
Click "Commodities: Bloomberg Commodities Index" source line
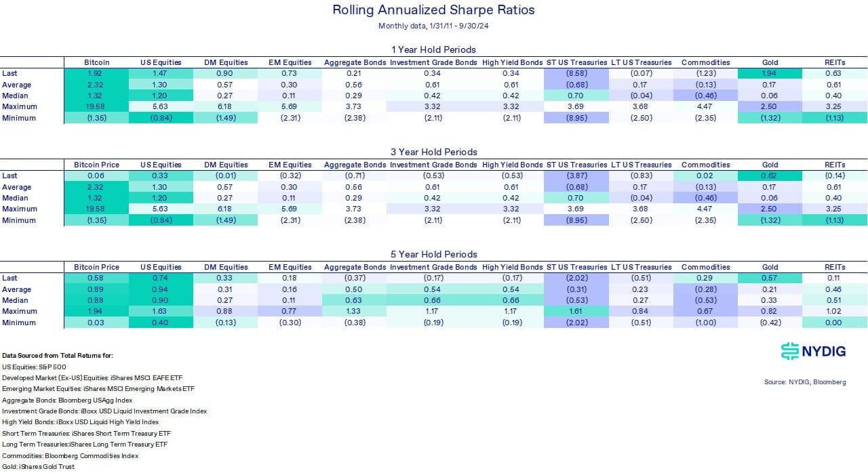(x=71, y=455)
